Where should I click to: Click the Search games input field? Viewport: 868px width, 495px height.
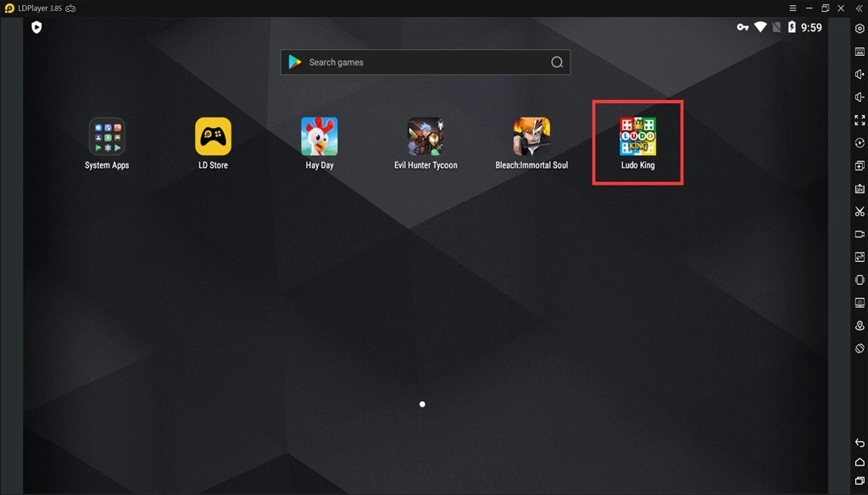pyautogui.click(x=426, y=62)
